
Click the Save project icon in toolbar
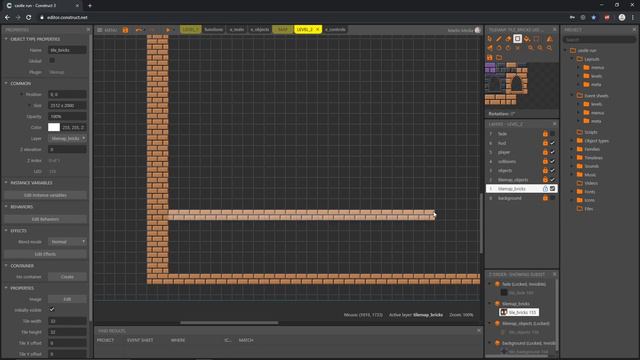pyautogui.click(x=125, y=30)
